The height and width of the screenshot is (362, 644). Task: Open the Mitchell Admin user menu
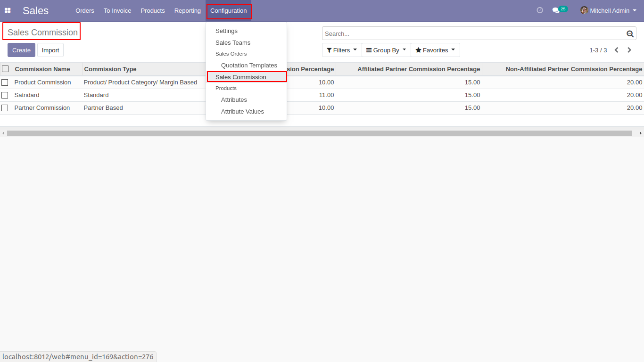coord(608,10)
